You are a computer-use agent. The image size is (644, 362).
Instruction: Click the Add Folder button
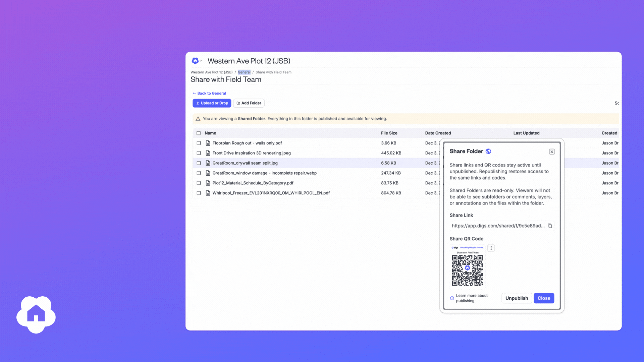coord(249,103)
